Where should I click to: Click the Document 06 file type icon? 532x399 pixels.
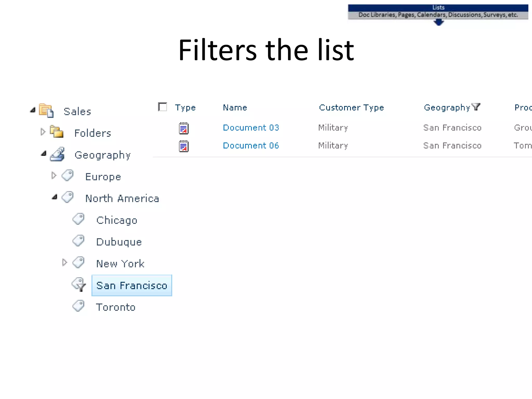click(184, 146)
